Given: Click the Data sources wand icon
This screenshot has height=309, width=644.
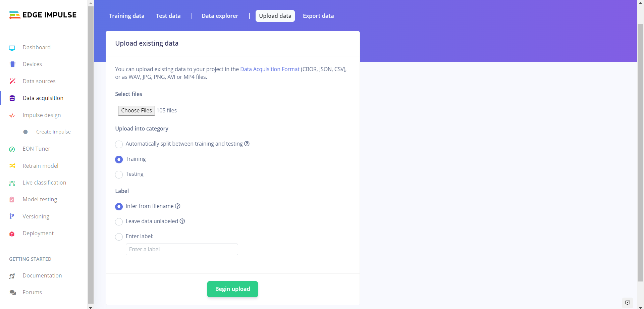Looking at the screenshot, I should [12, 81].
